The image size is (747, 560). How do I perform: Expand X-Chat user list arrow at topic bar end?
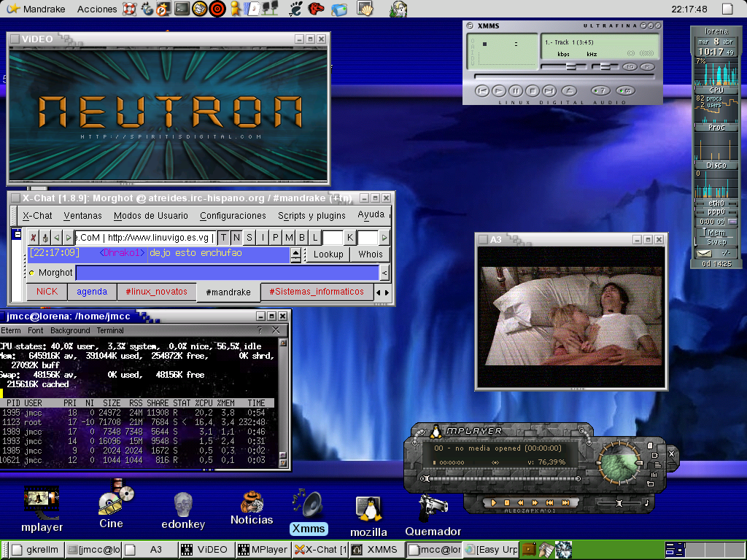(x=384, y=237)
